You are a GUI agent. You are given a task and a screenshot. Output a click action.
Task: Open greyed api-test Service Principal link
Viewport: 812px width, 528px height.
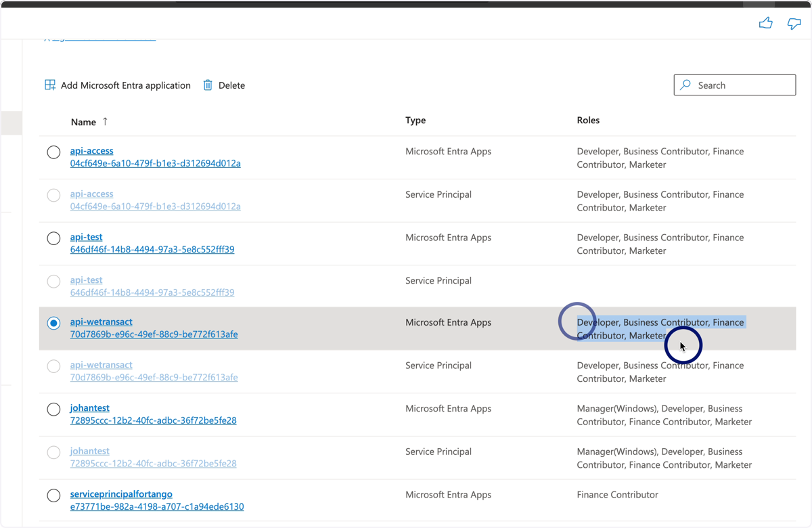point(87,280)
